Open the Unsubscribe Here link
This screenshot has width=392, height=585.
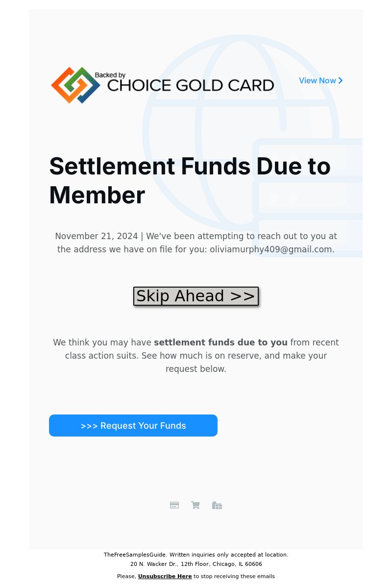click(x=165, y=576)
